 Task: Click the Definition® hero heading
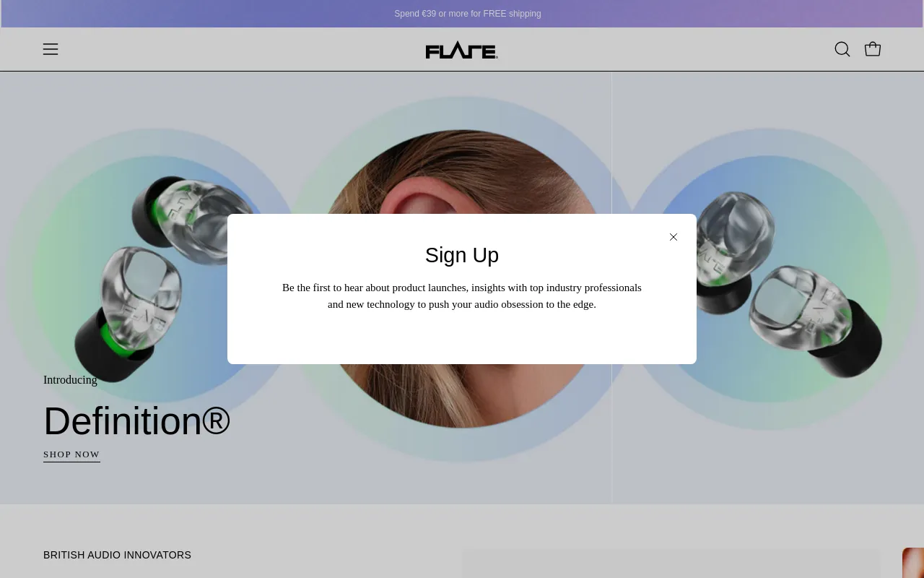click(x=136, y=421)
